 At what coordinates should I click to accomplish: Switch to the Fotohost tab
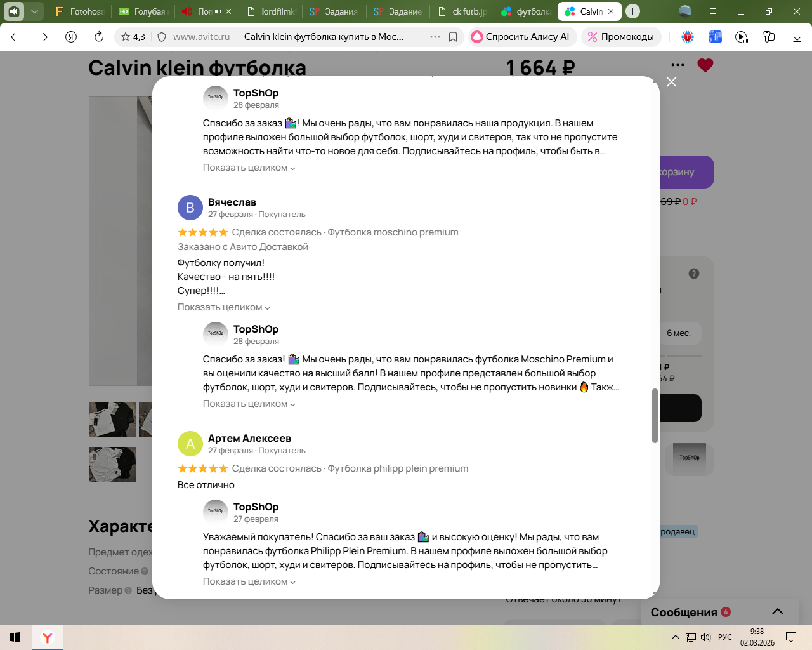tap(79, 11)
